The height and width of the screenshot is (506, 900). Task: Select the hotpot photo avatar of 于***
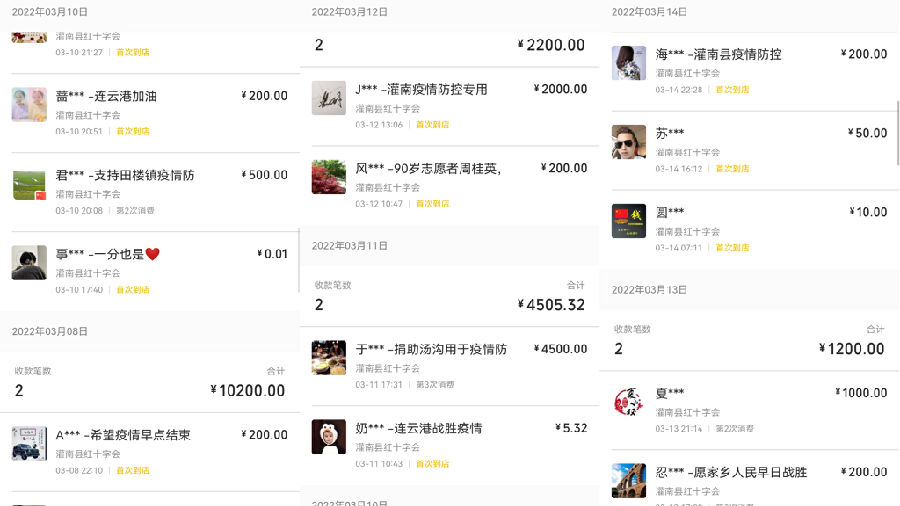[328, 357]
